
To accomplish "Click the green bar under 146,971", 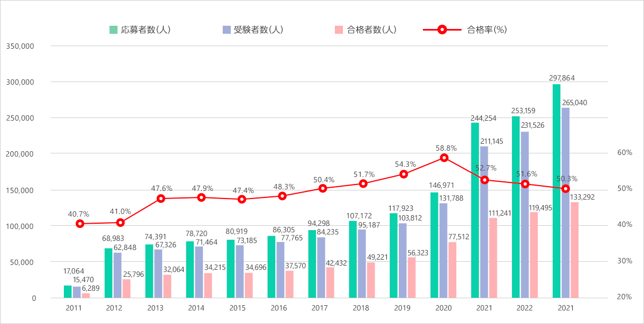I will tap(434, 245).
